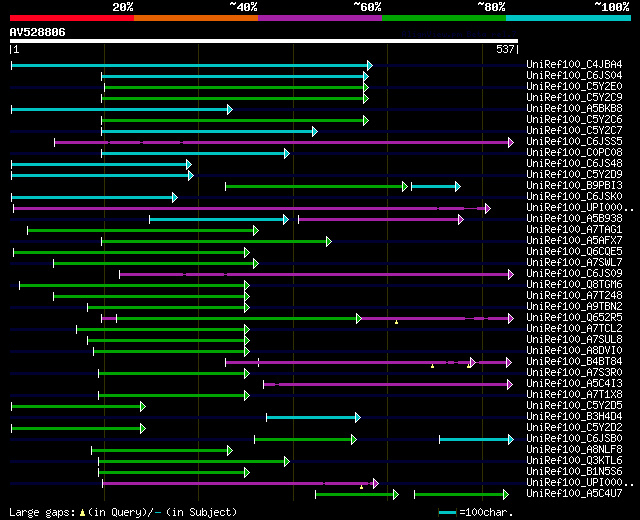The height and width of the screenshot is (520, 640).
Task: Select the UniRef100_C6JSS5 label
Action: [x=574, y=142]
